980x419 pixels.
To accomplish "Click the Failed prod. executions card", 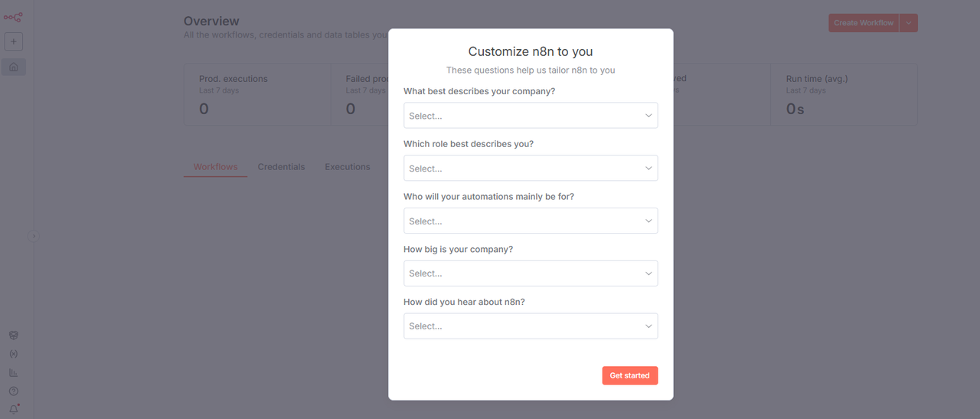I will (x=360, y=94).
